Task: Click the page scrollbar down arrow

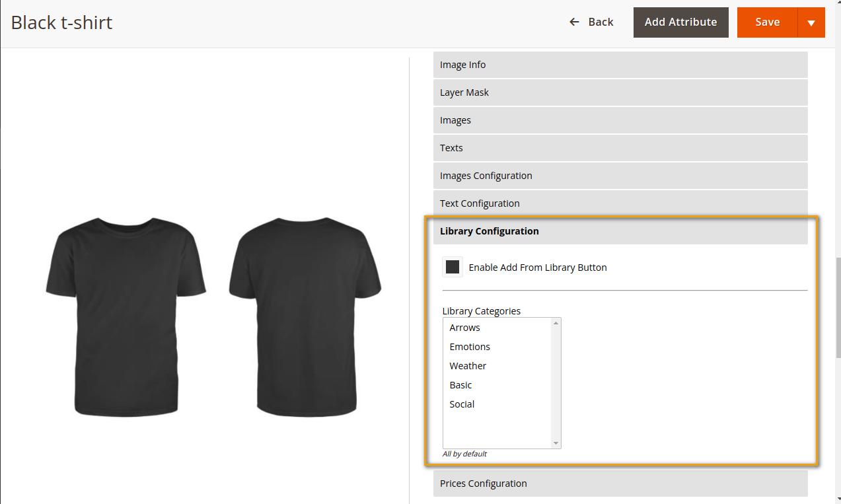Action: (x=837, y=499)
